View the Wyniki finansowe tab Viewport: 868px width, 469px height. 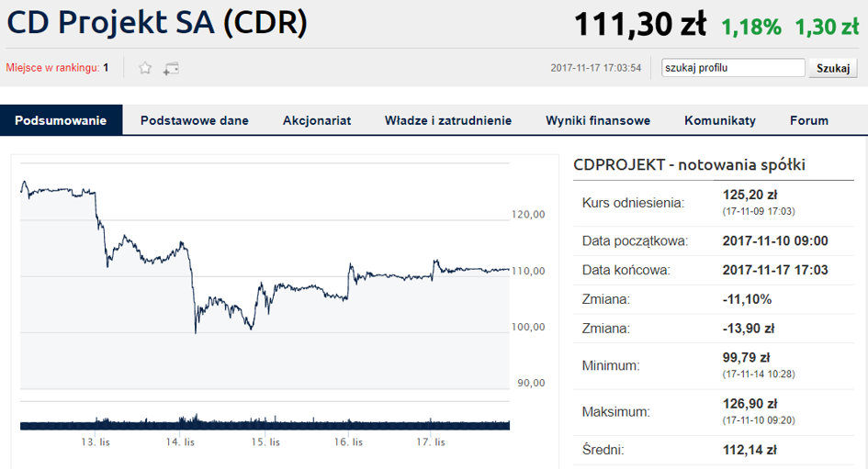pyautogui.click(x=598, y=120)
